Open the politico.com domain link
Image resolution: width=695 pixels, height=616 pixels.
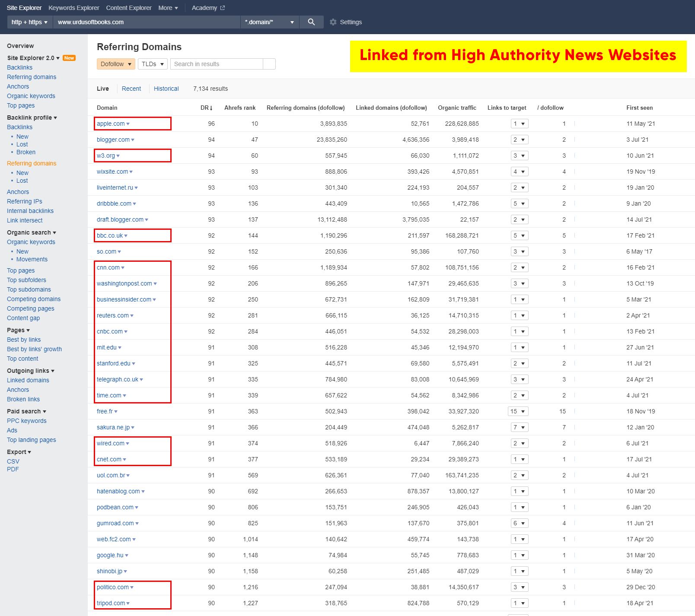point(113,587)
